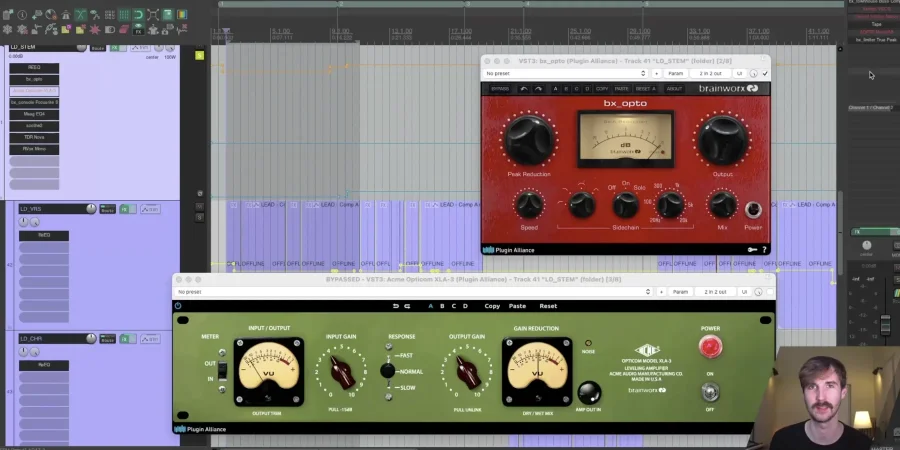The image size is (900, 450).
Task: Toggle the snap magnet icon in toolbar
Action: click(x=139, y=14)
